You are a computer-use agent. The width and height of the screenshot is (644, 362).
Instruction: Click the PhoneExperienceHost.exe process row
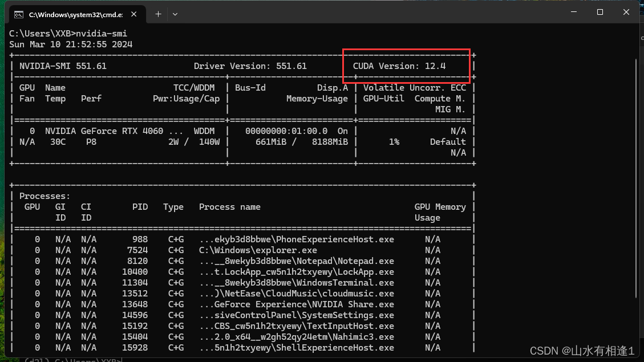point(242,239)
